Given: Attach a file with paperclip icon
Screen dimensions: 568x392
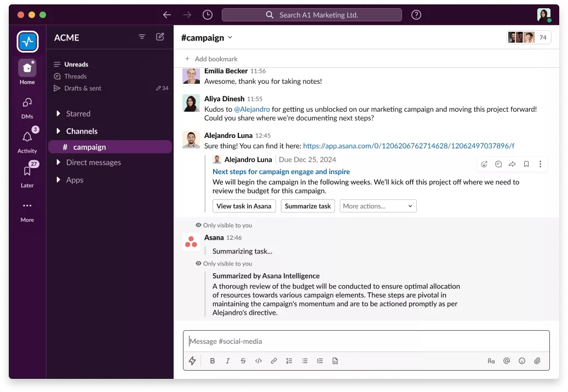Looking at the screenshot, I should (x=537, y=361).
